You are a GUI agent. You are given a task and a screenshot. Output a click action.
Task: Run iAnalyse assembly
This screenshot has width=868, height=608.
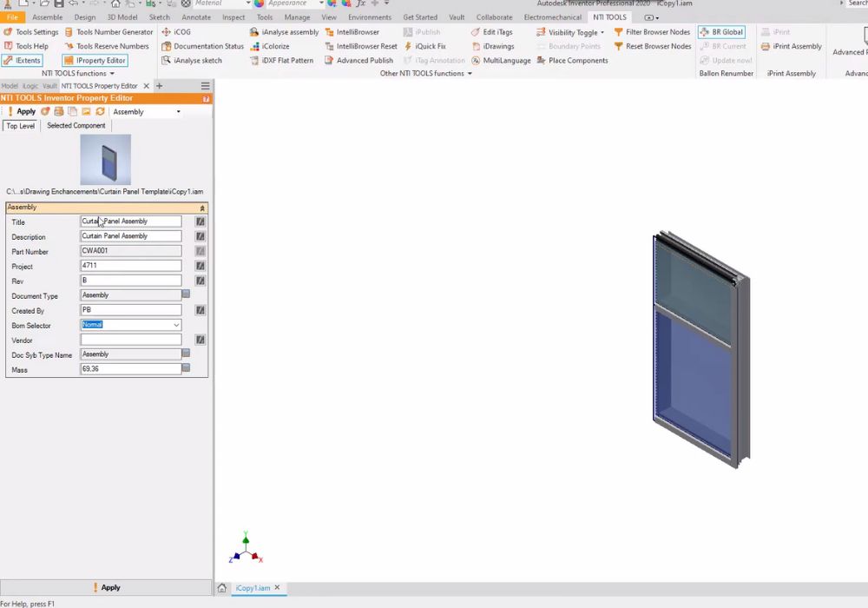tap(284, 32)
